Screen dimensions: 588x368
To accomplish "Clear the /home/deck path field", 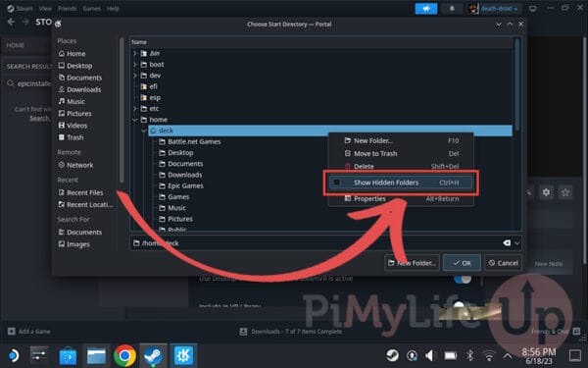I will tap(507, 243).
